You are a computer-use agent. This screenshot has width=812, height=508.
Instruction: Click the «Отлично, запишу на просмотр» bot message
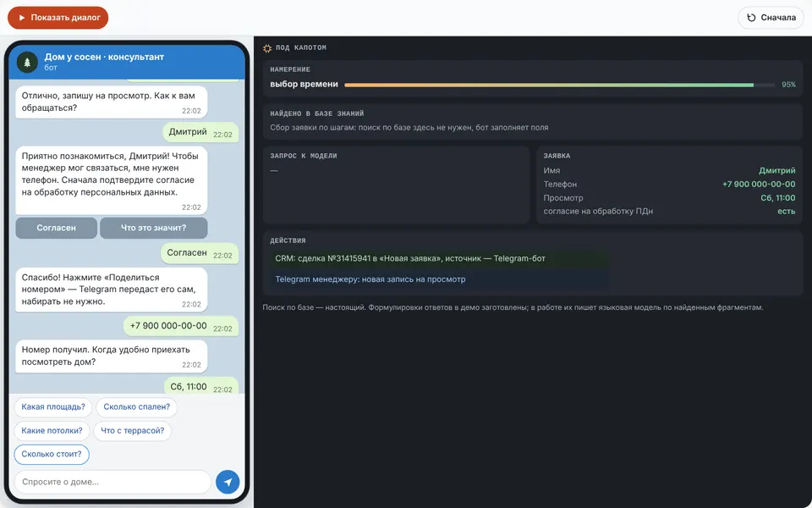coord(112,102)
